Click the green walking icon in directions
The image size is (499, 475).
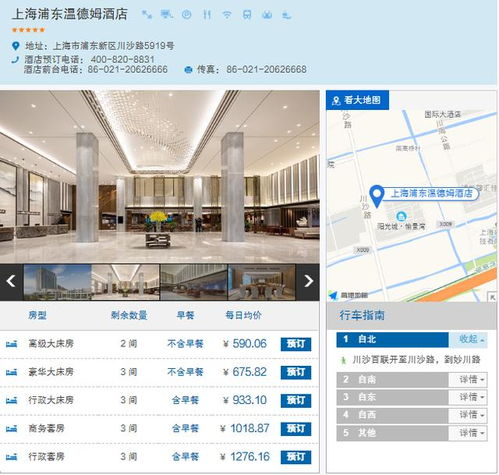343,360
